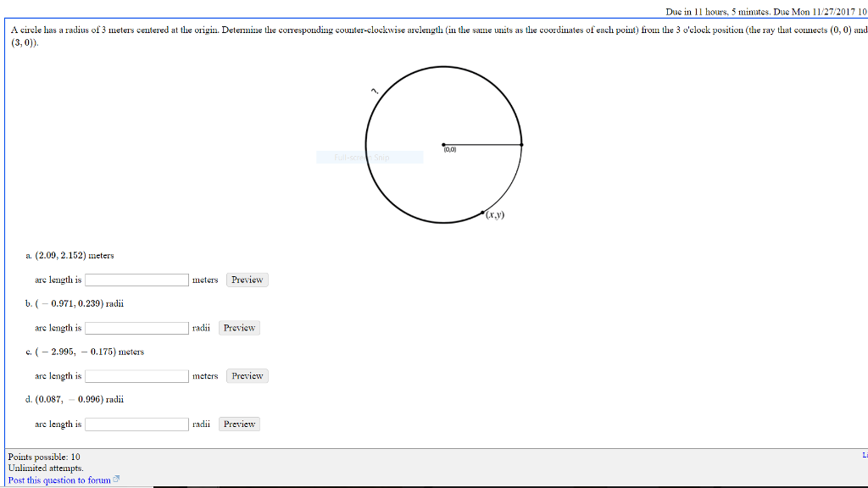This screenshot has height=488, width=868.
Task: Click the arc length field for part b
Action: [x=136, y=328]
